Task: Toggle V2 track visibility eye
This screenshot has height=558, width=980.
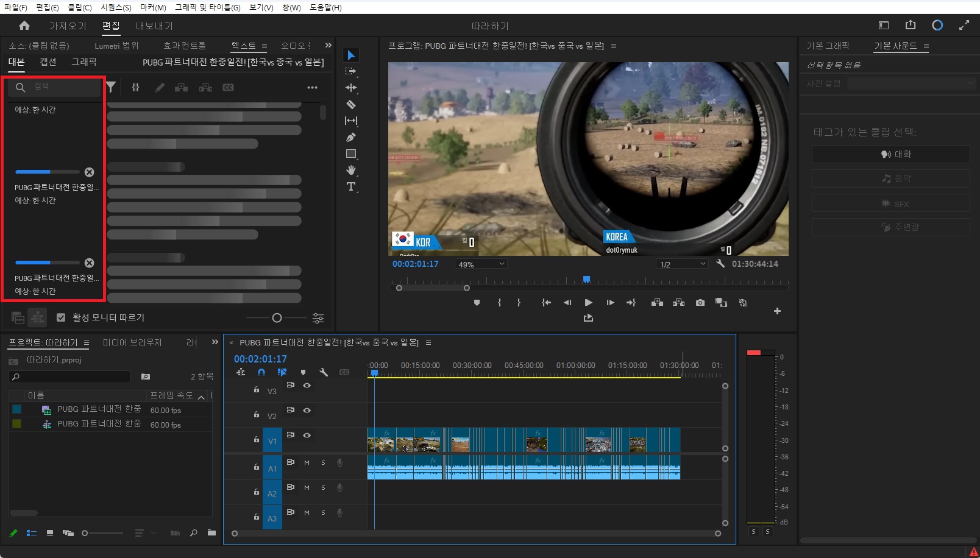Action: point(307,410)
